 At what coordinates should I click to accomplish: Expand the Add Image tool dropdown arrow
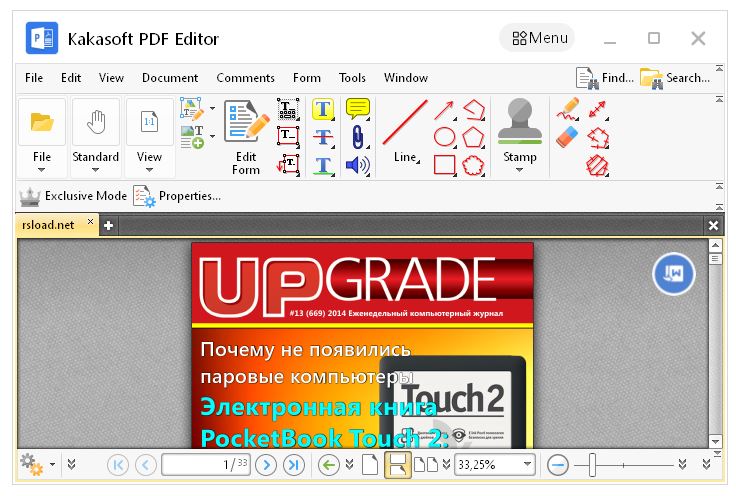coord(213,137)
